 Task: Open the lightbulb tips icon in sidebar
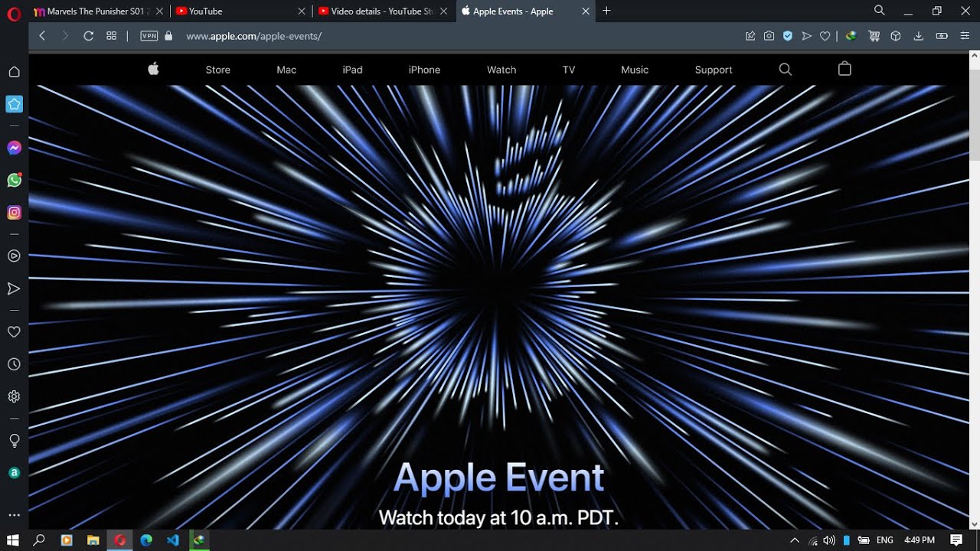(x=14, y=441)
